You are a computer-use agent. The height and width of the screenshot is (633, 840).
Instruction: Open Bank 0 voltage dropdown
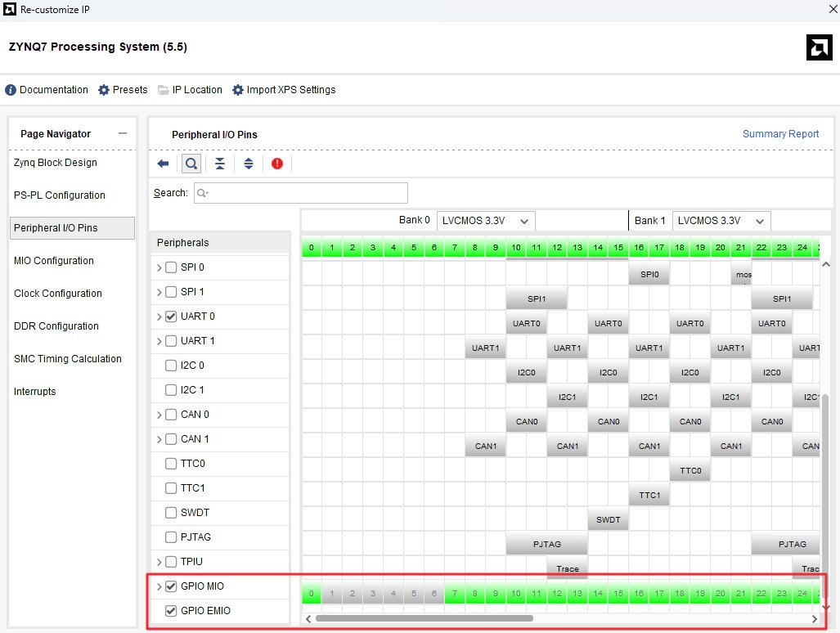(x=486, y=221)
